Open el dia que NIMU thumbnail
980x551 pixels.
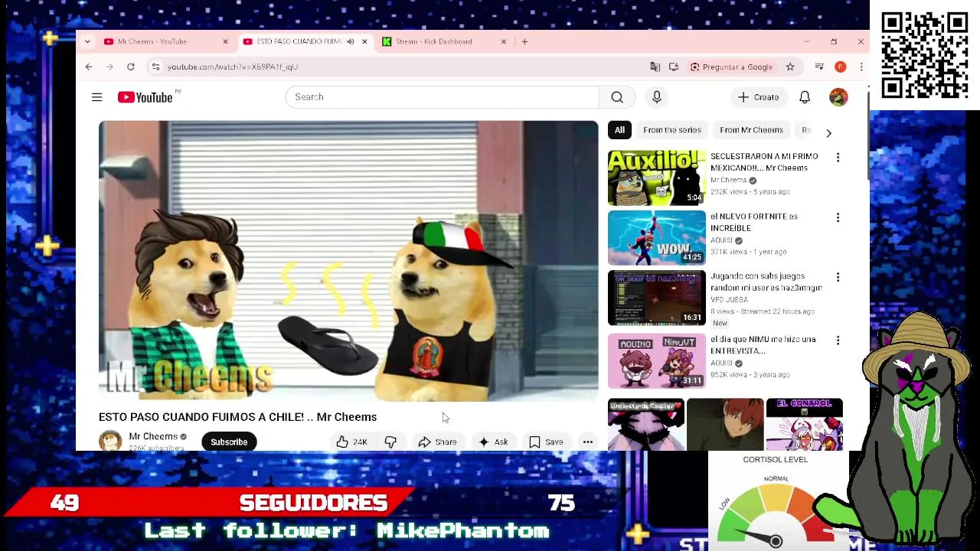657,360
